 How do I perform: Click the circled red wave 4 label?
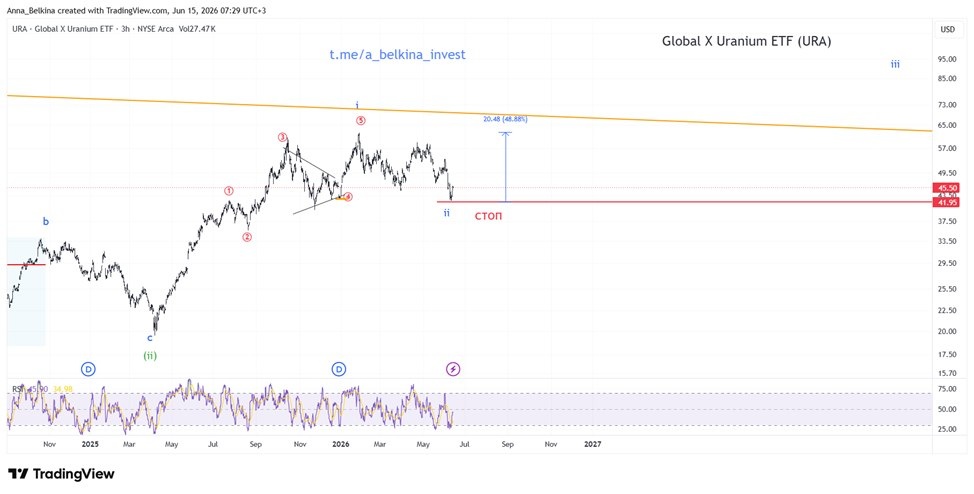tap(348, 197)
